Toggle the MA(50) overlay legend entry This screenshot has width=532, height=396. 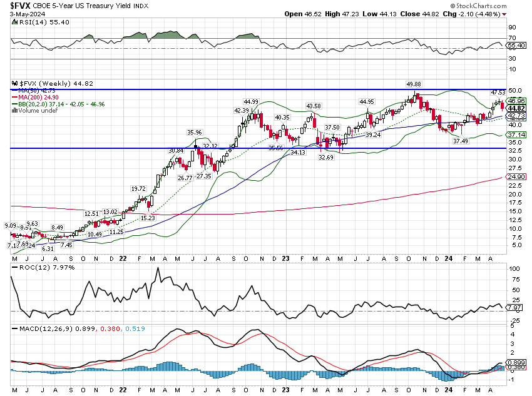tap(36, 91)
